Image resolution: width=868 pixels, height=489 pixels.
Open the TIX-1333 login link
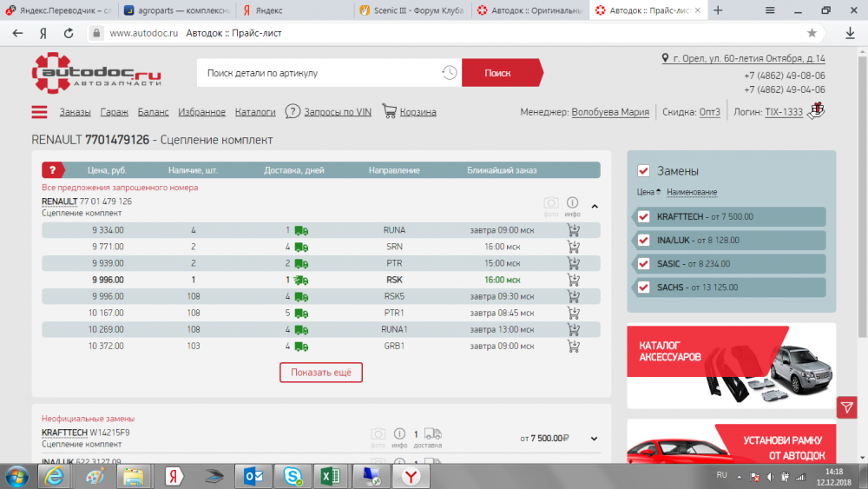coord(783,112)
